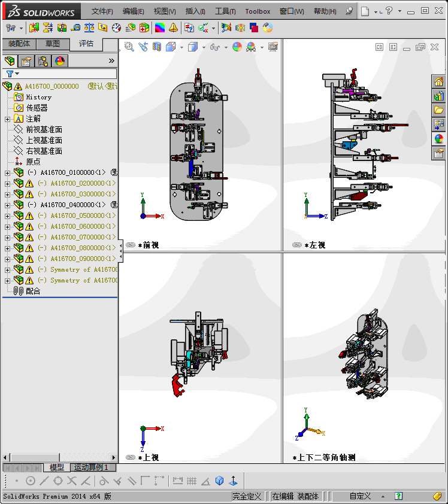Open the View Orientation dropdown arrow
448x504 pixels.
[x=181, y=47]
